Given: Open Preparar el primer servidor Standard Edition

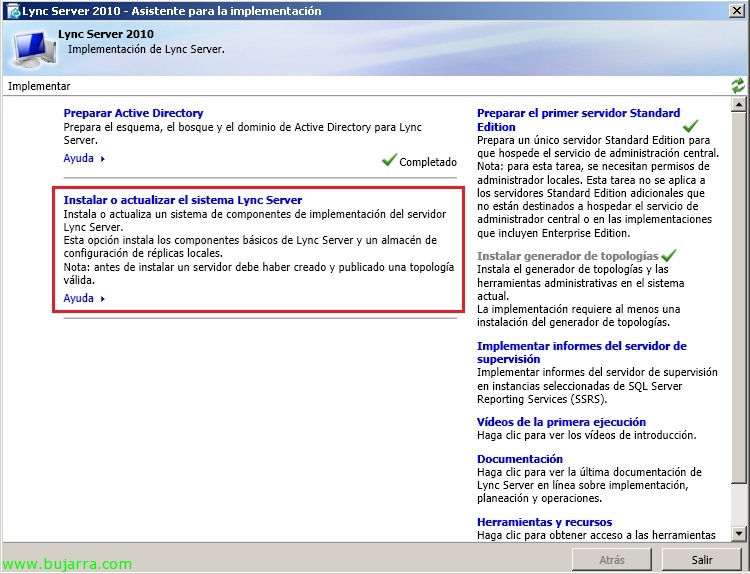Looking at the screenshot, I should click(x=578, y=120).
